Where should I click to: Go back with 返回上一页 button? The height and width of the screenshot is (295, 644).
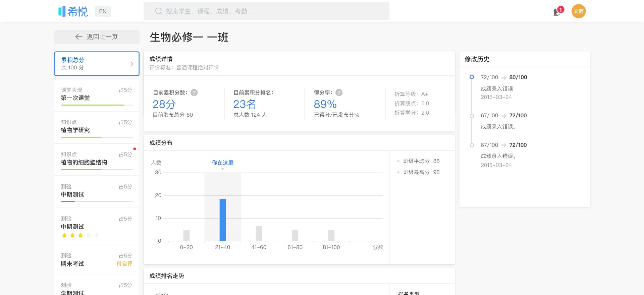click(97, 37)
